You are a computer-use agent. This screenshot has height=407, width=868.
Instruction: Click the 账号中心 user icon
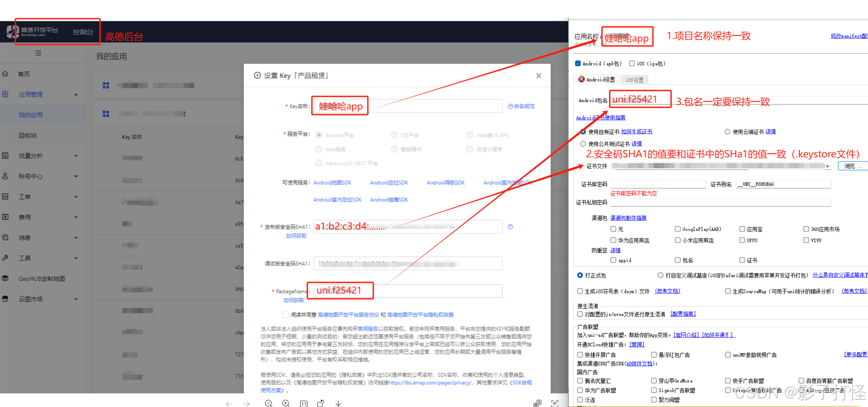5,176
